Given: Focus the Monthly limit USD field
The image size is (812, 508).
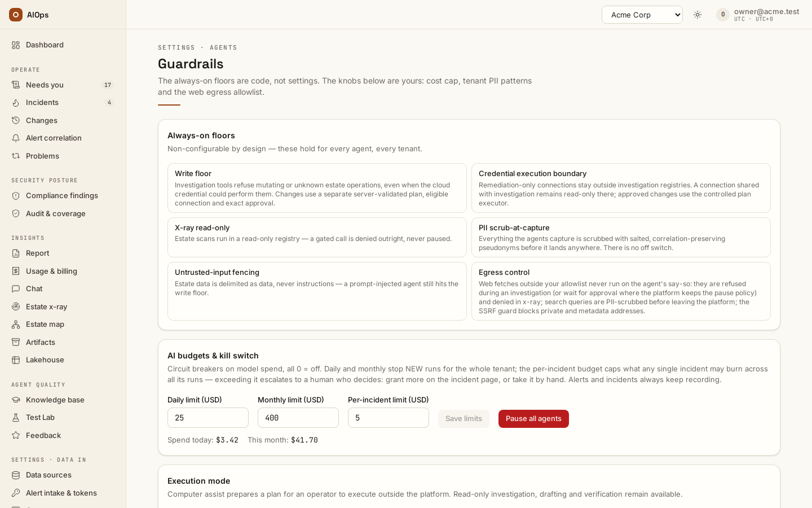Looking at the screenshot, I should click(x=298, y=418).
